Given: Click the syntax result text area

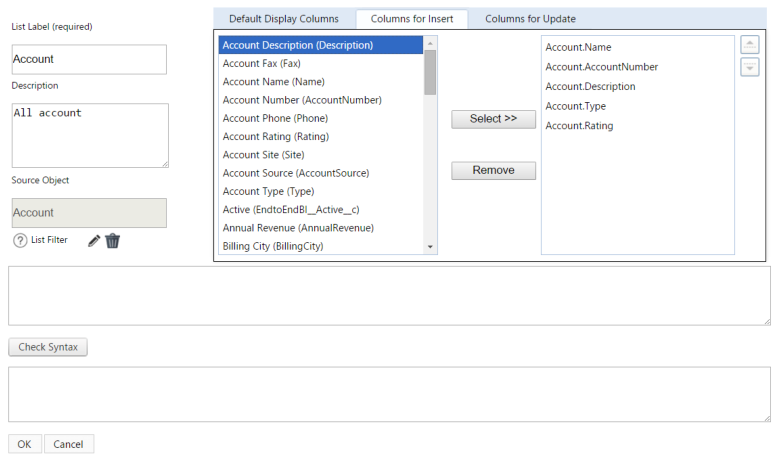Looking at the screenshot, I should pyautogui.click(x=389, y=394).
